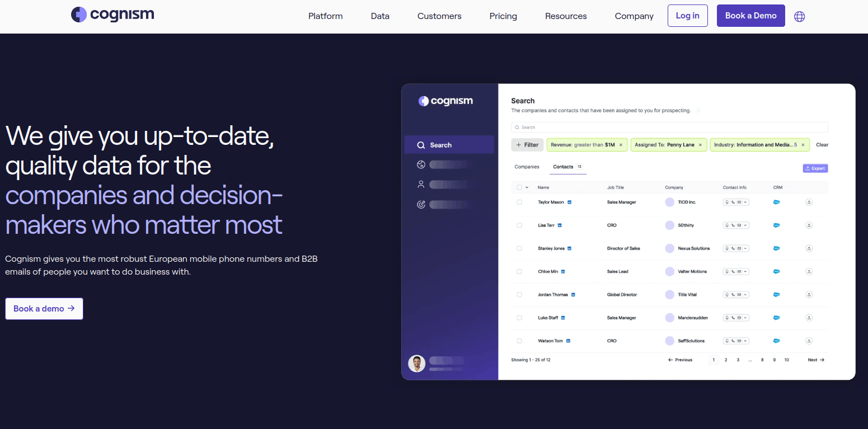Screen dimensions: 868x429
Task: Click the Cognism logo in header
Action: (x=112, y=15)
